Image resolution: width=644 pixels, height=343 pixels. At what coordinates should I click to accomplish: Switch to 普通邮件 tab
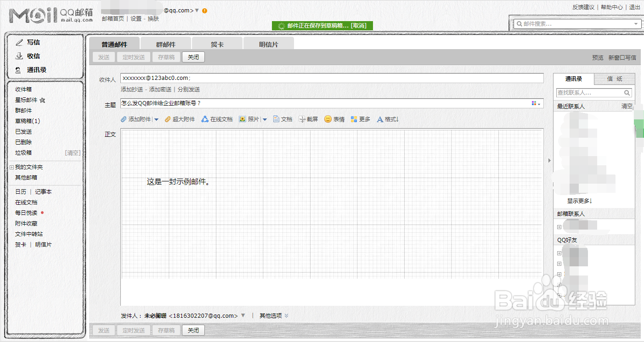[x=114, y=44]
